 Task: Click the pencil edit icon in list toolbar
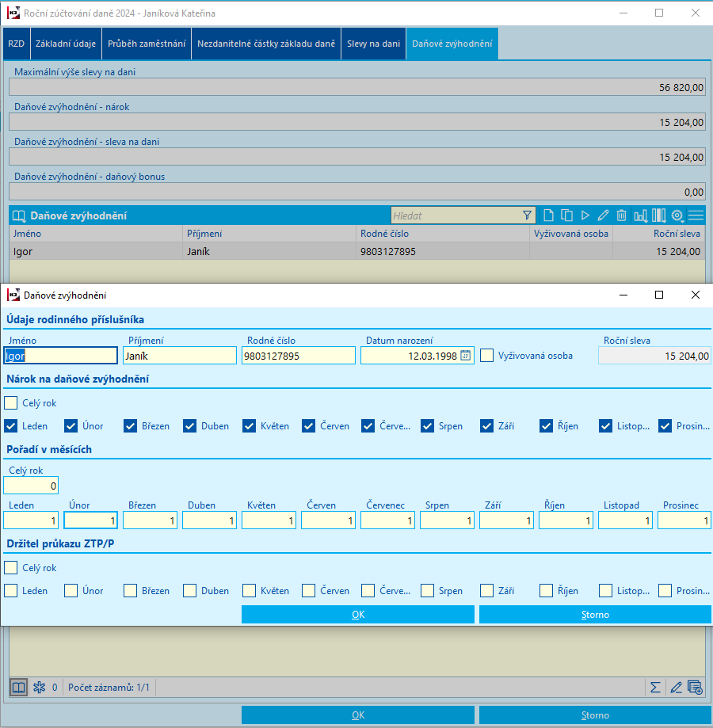point(603,215)
